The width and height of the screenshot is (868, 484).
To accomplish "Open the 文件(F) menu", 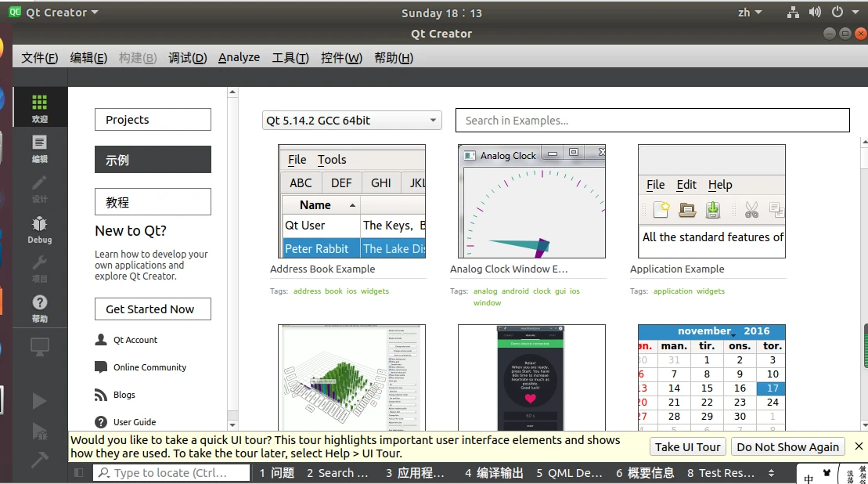I will coord(39,58).
